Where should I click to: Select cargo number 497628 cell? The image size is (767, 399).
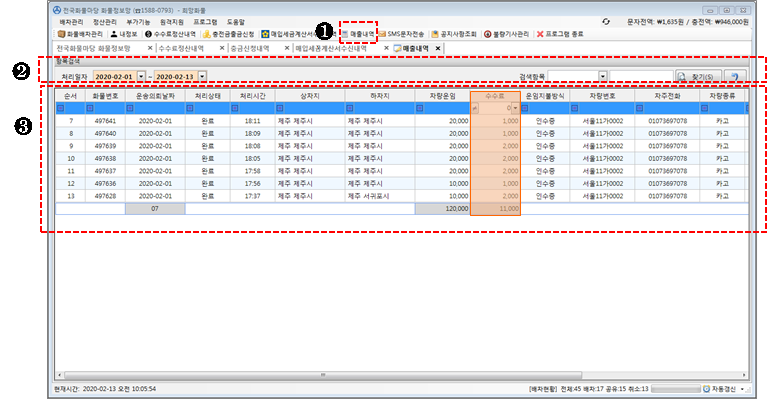105,196
